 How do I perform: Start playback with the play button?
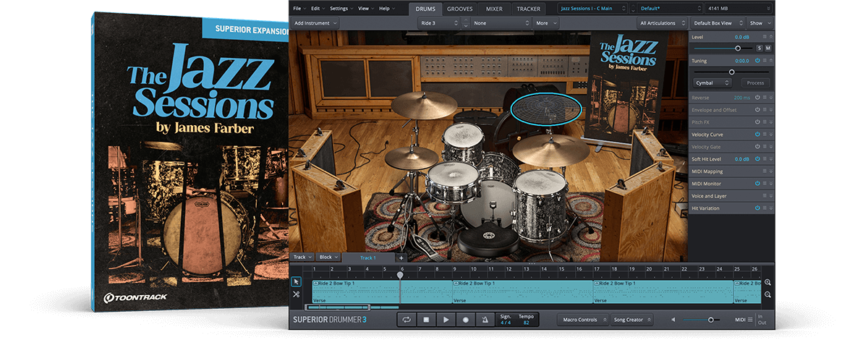446,320
